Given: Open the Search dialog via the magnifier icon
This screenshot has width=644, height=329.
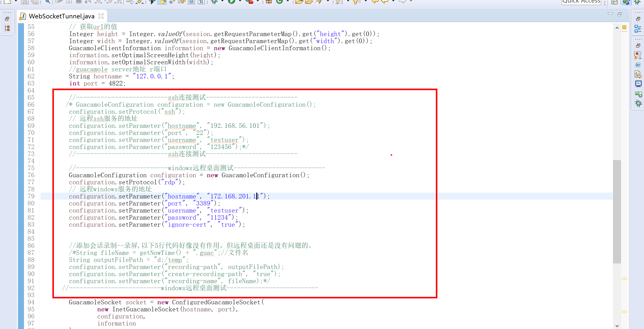Looking at the screenshot, I should 47,2.
